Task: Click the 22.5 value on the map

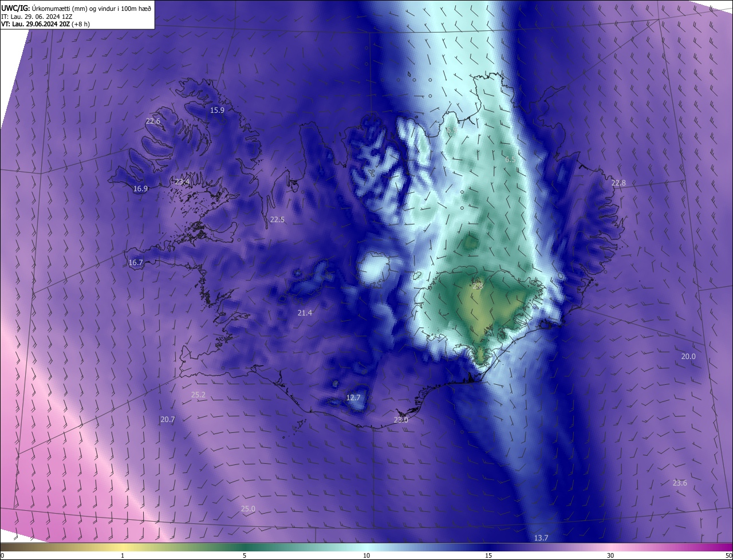Action: pos(277,220)
